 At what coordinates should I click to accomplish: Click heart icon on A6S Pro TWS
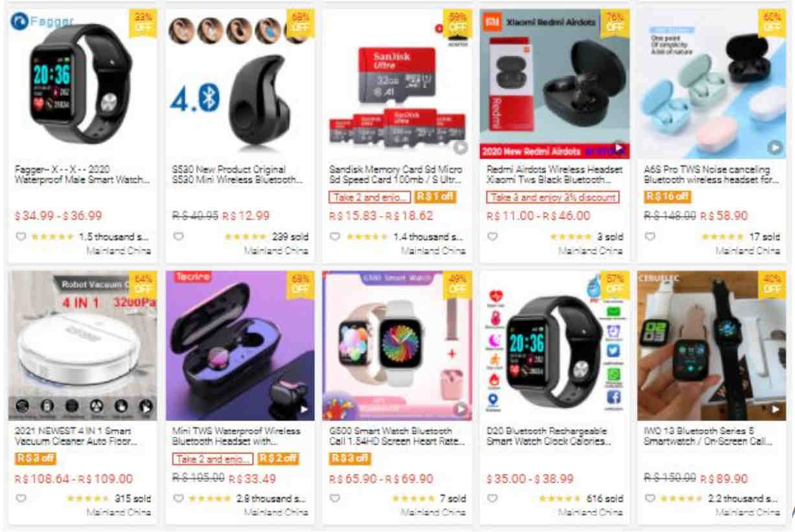click(x=650, y=237)
